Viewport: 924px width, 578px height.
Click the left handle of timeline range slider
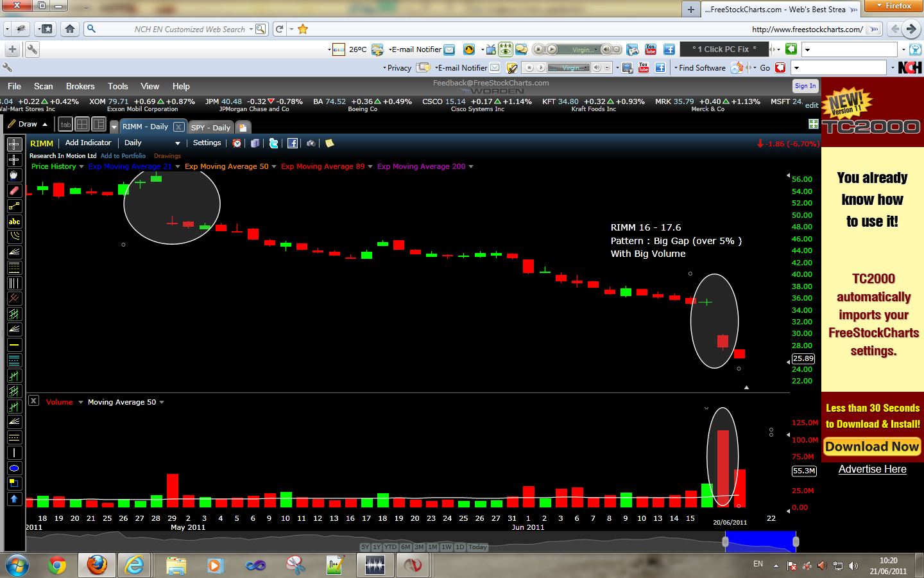click(725, 541)
